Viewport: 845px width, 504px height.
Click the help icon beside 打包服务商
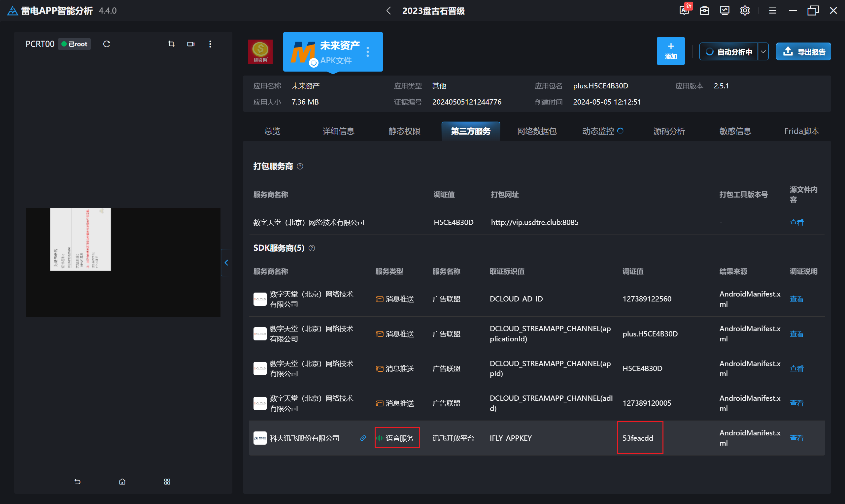[300, 167]
